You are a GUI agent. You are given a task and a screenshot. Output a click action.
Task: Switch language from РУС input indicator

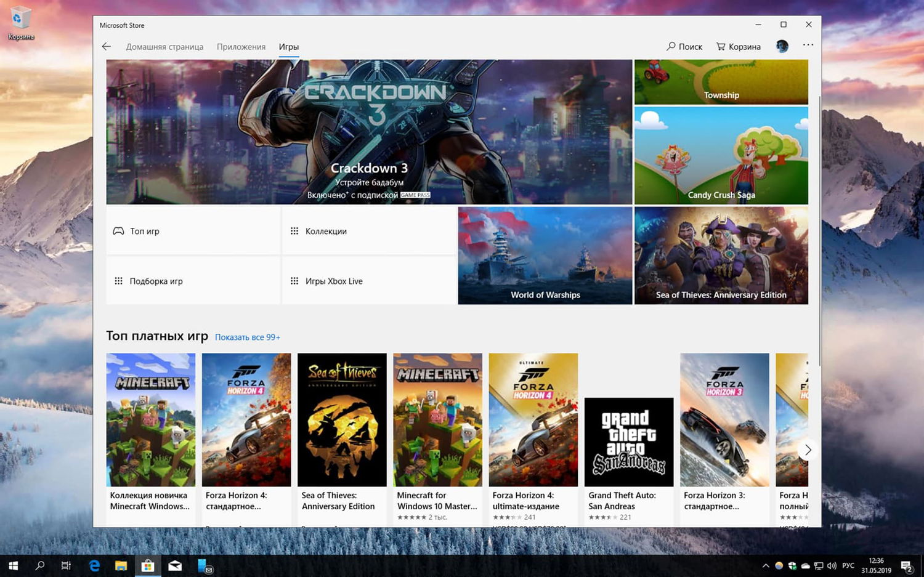(848, 565)
